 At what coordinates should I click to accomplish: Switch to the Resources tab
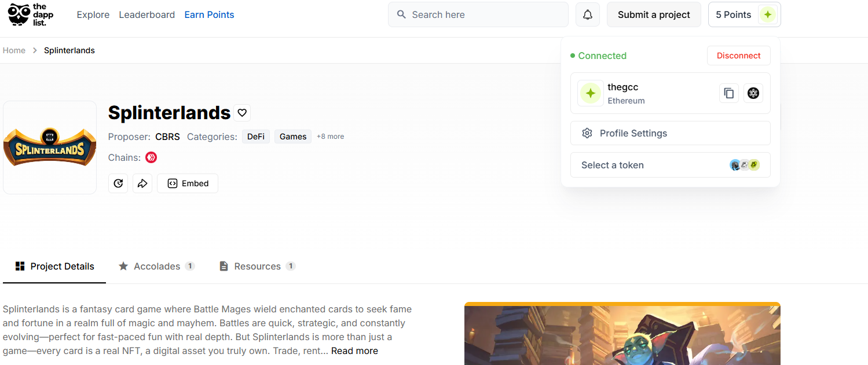coord(257,266)
